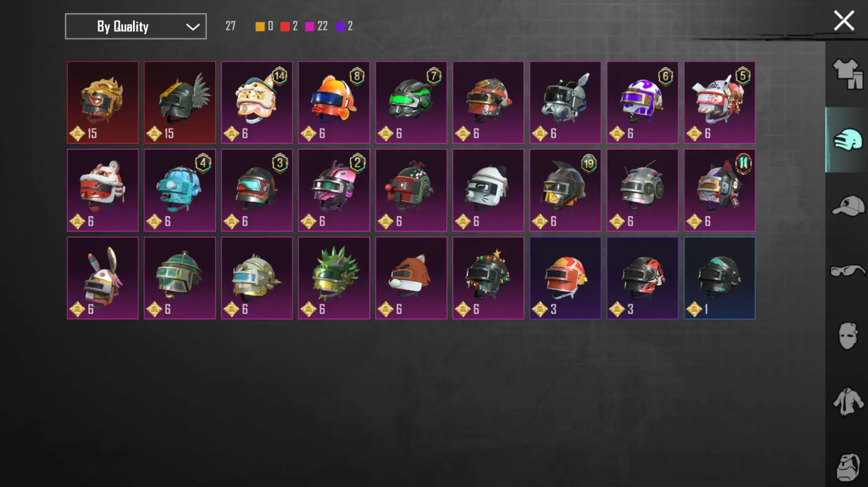This screenshot has height=487, width=868.
Task: Click the red quality color indicator
Action: pyautogui.click(x=285, y=26)
